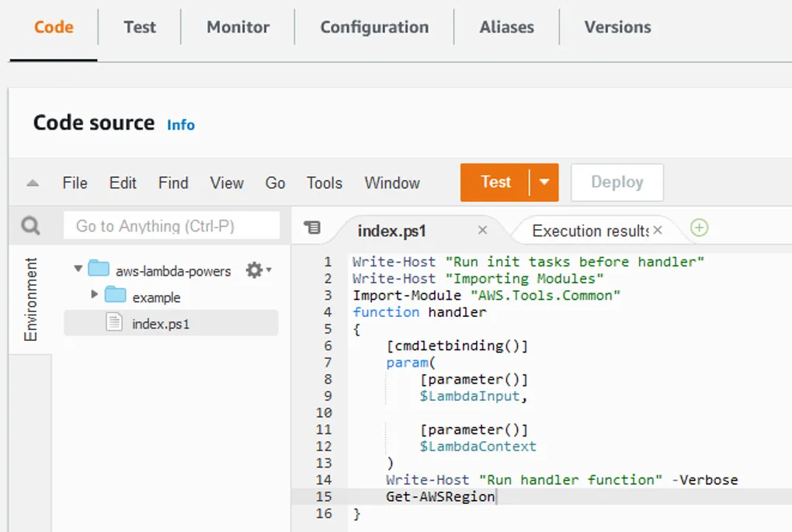
Task: Click the Go to Anything search field
Action: click(x=171, y=227)
